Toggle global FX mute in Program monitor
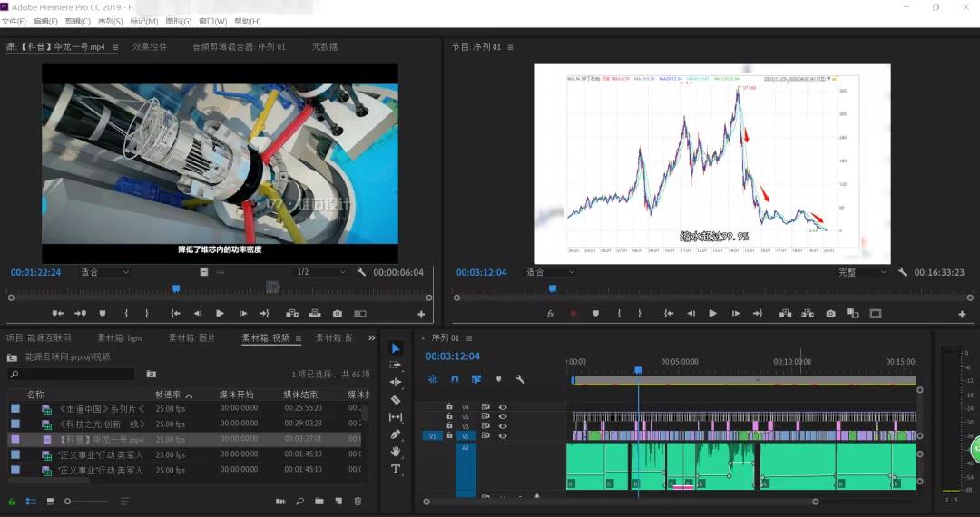 (551, 314)
